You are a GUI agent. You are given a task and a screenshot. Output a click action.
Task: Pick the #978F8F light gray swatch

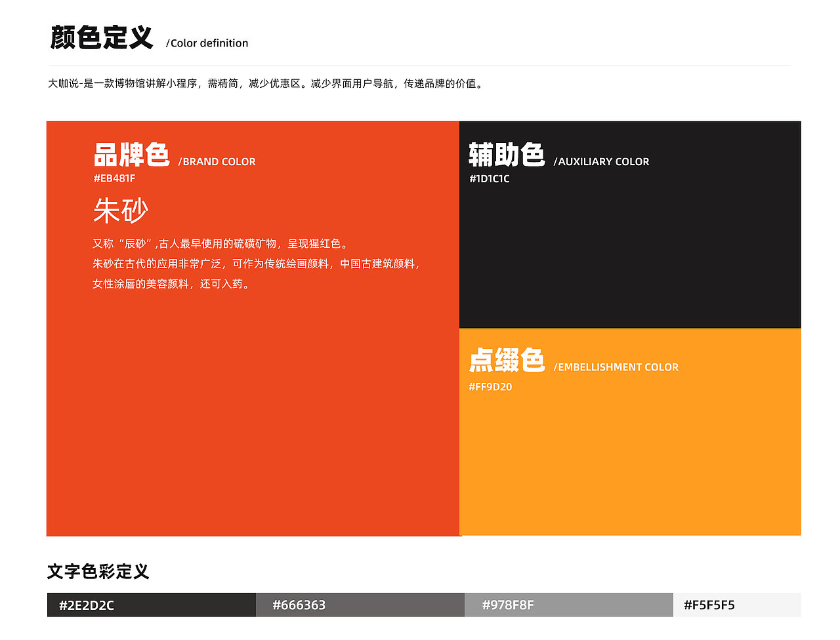569,605
